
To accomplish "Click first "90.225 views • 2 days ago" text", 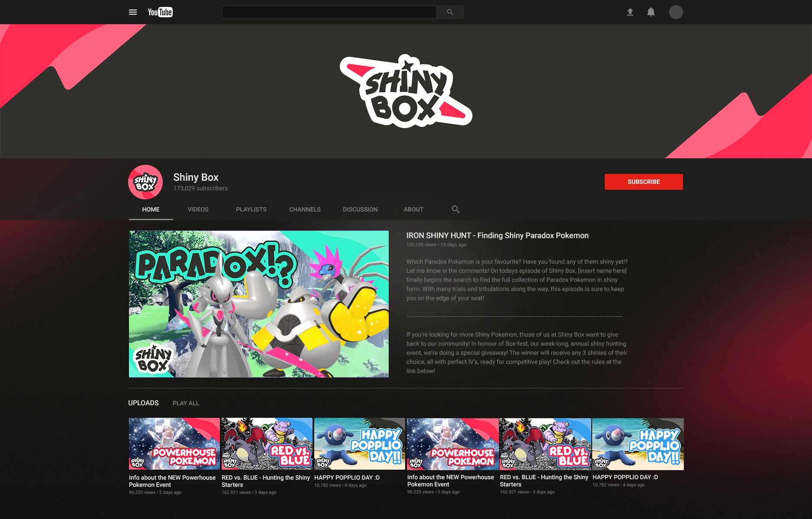I will (x=155, y=493).
